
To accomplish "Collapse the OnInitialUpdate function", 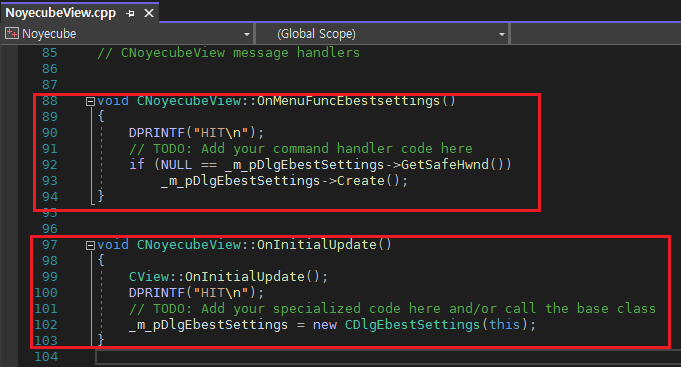I will (90, 245).
